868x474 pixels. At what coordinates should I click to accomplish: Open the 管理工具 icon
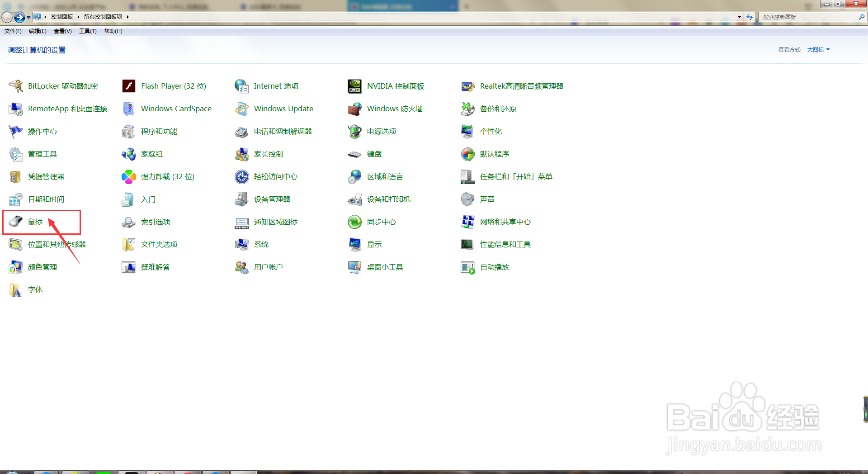(x=16, y=154)
